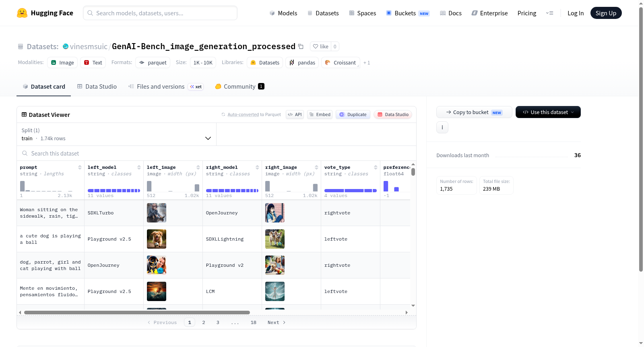Open the Docs page
The height and width of the screenshot is (347, 644).
450,13
